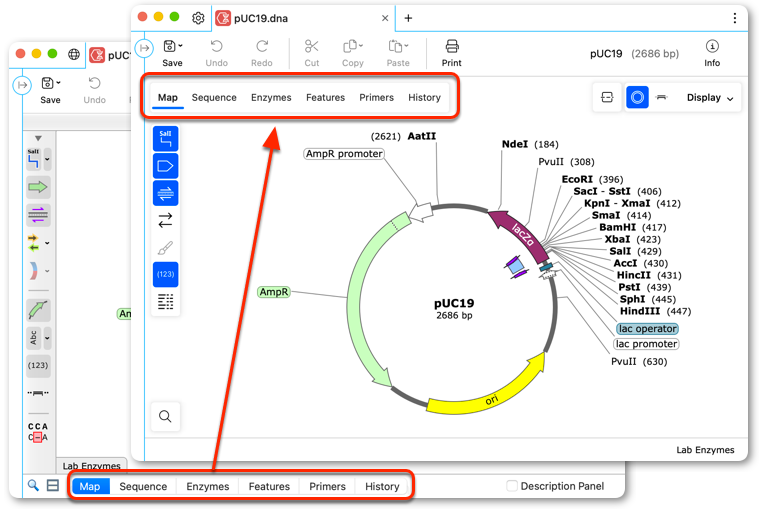
Task: Click the flip sequence arrows icon
Action: 166,220
